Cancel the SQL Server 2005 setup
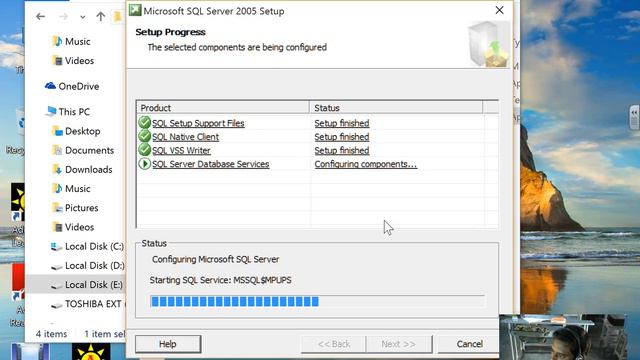 tap(469, 344)
